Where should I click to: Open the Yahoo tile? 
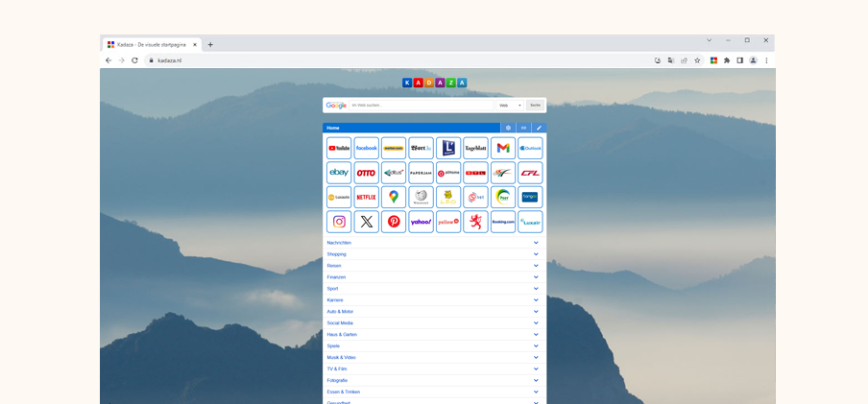[x=421, y=222]
